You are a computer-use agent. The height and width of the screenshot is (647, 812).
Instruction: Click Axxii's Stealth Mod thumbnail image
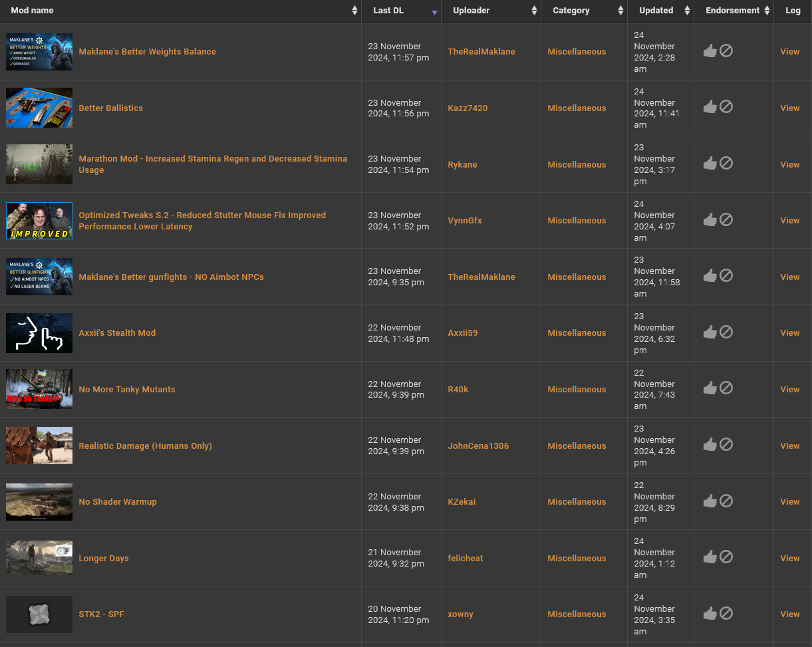[x=39, y=332]
